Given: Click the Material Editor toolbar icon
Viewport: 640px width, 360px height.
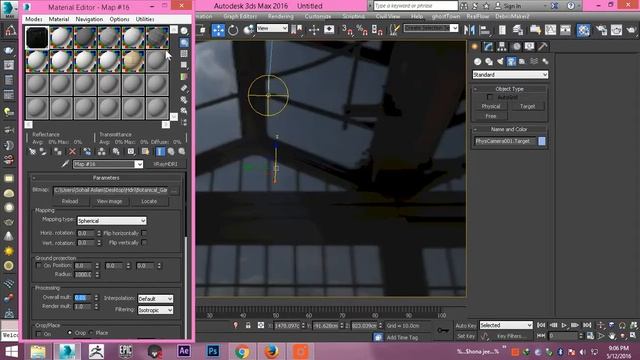Looking at the screenshot, I should pos(583,29).
